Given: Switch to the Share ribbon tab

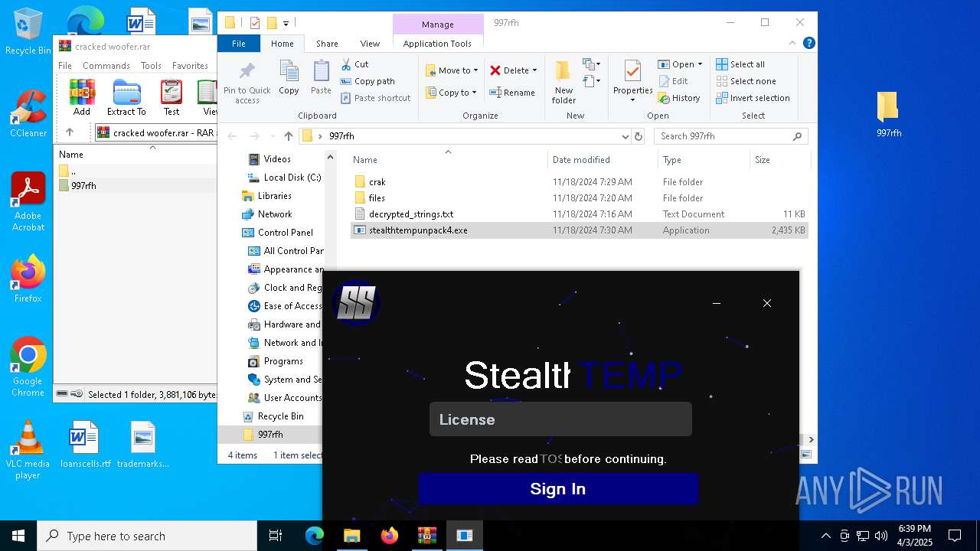Looking at the screenshot, I should point(327,44).
